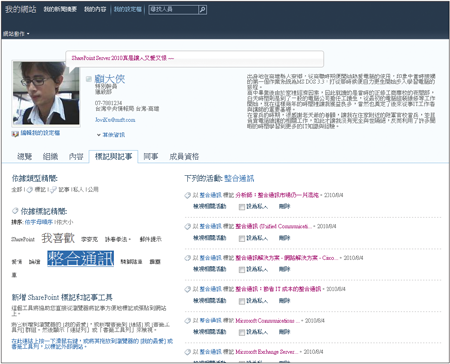Select the SharePoint tag in the cloud
Image resolution: width=450 pixels, height=364 pixels.
(x=23, y=239)
